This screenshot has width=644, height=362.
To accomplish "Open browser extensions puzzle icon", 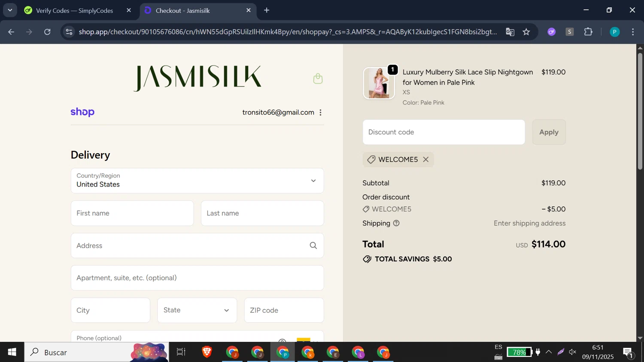I will click(x=588, y=32).
